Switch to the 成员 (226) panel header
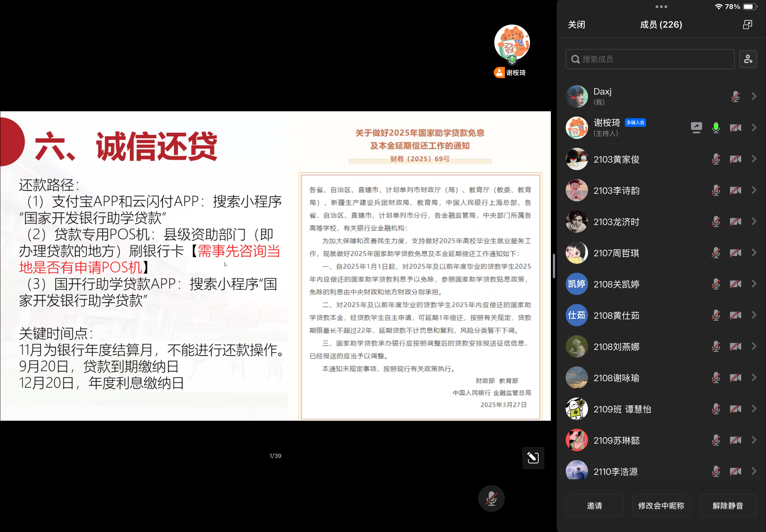 coord(661,24)
